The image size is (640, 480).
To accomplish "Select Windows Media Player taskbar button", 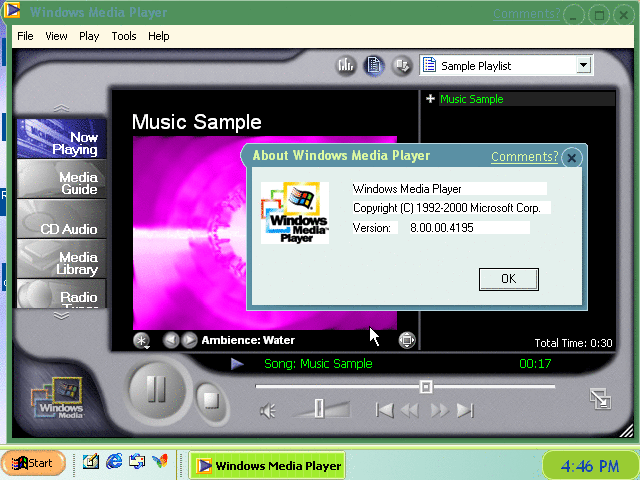I will click(x=267, y=465).
